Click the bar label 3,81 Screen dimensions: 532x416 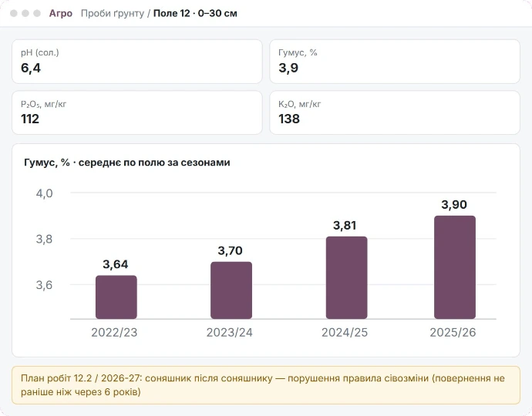[345, 225]
